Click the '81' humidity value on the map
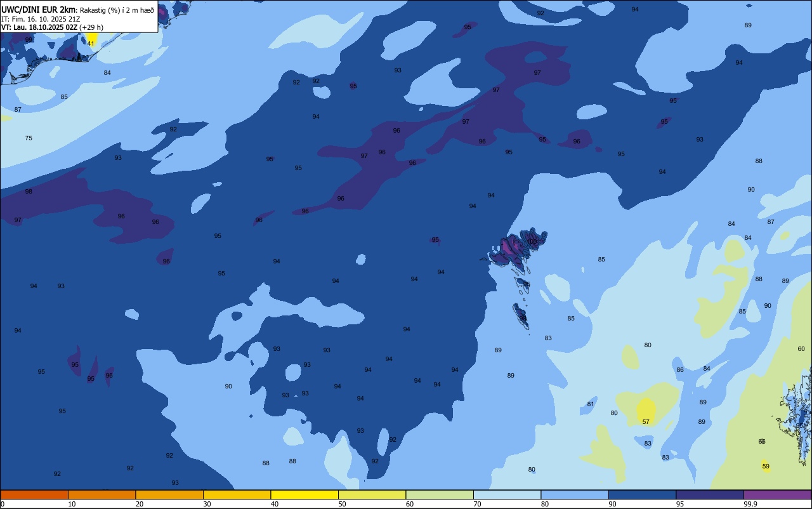Image resolution: width=812 pixels, height=509 pixels. click(591, 404)
